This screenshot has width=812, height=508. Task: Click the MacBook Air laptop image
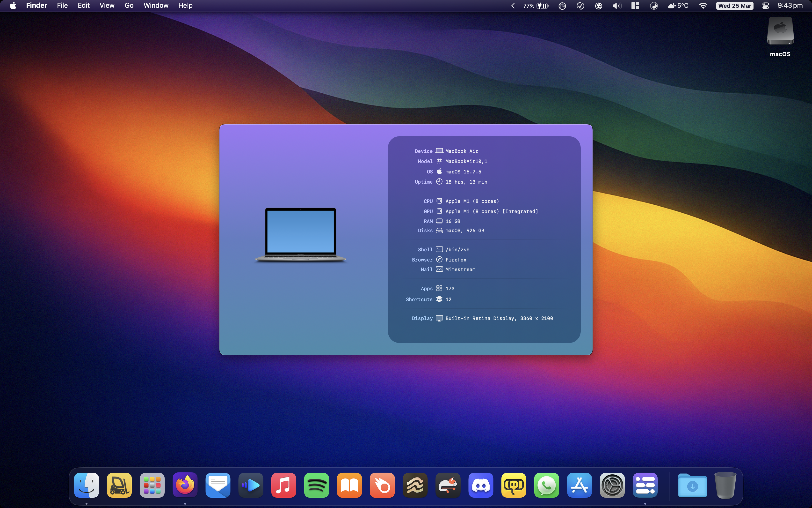coord(301,235)
